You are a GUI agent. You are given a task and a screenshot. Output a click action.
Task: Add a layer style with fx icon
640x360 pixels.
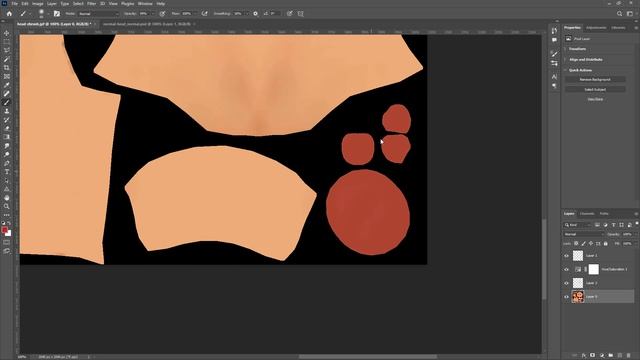pyautogui.click(x=584, y=356)
